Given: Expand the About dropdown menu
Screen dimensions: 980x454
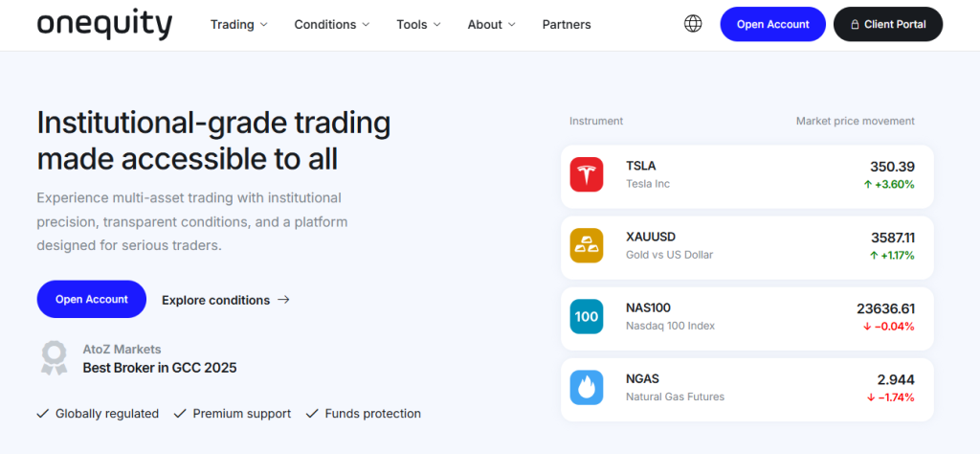Looking at the screenshot, I should pos(491,25).
